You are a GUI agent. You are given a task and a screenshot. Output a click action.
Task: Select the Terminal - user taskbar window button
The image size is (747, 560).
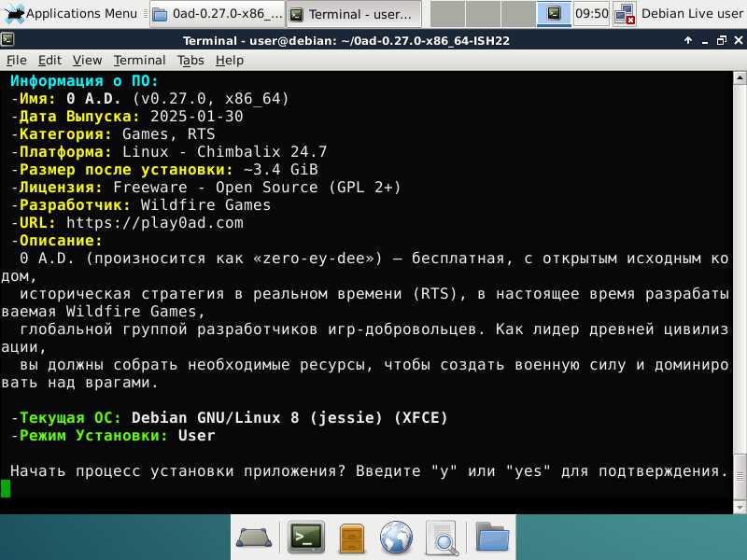click(x=354, y=14)
